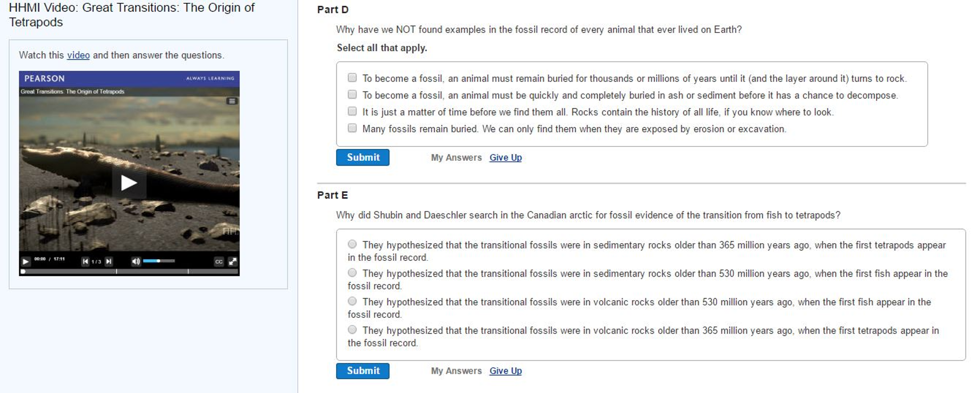Select sedimentary rocks older than 365 million

pos(352,244)
